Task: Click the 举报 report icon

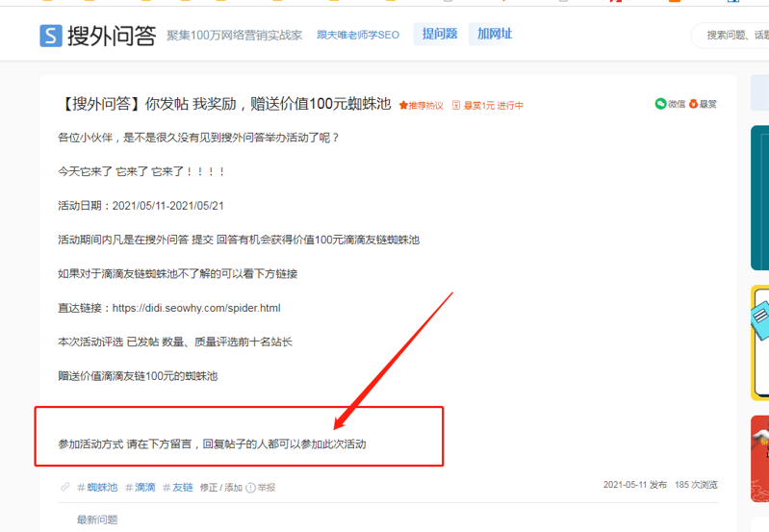Action: pyautogui.click(x=250, y=488)
